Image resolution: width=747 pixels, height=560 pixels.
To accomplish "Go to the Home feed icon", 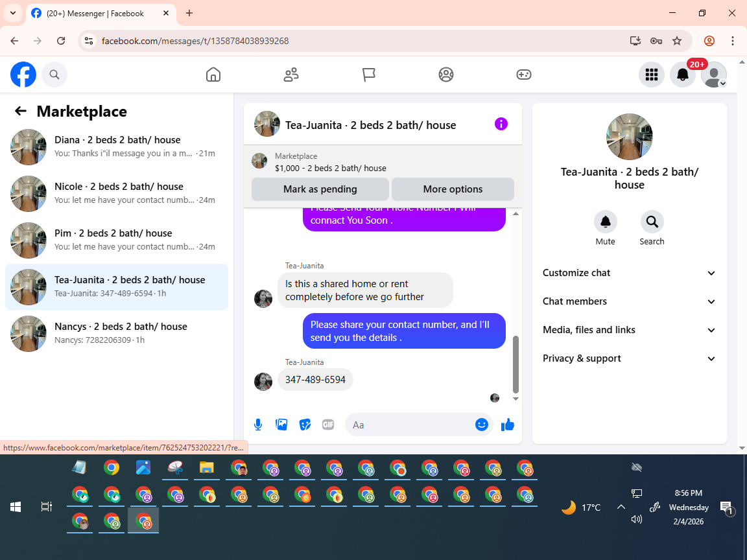I will (213, 75).
